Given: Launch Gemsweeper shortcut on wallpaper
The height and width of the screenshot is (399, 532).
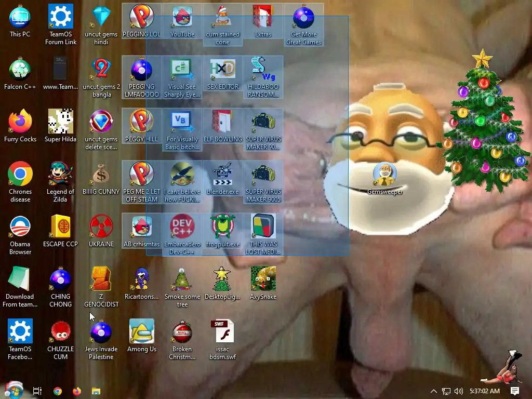Looking at the screenshot, I should tap(385, 179).
